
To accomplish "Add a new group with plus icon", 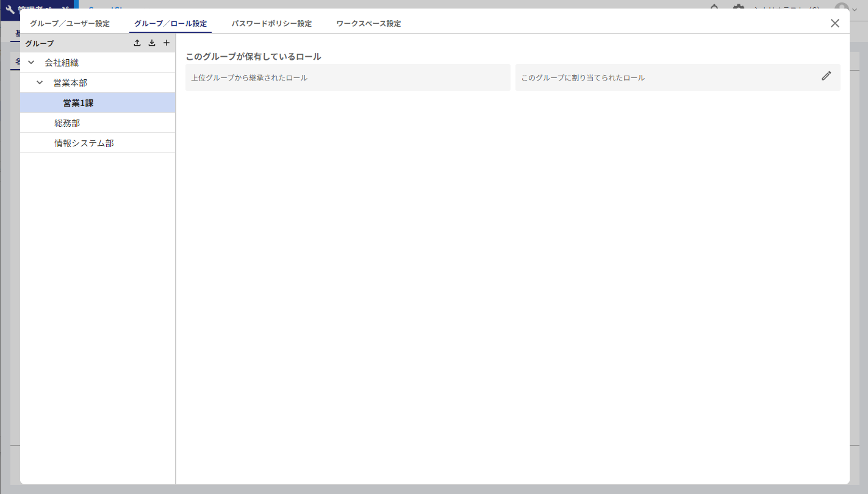I will pos(167,43).
